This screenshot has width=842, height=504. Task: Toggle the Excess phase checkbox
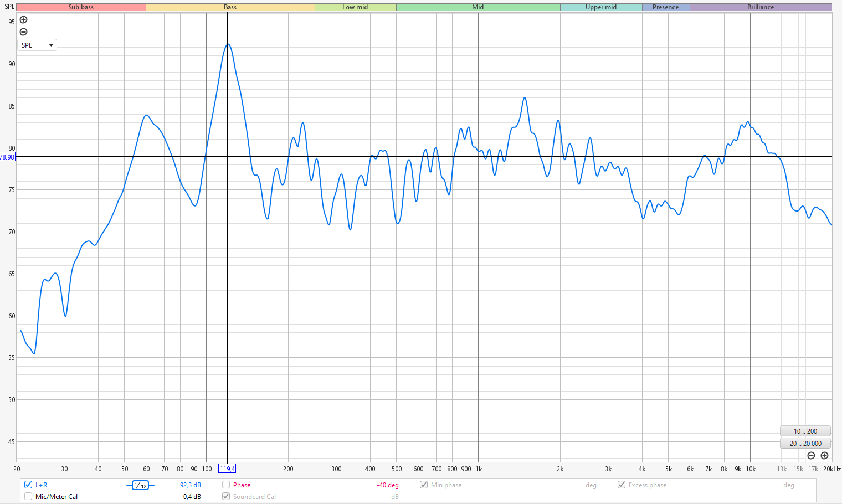pyautogui.click(x=622, y=485)
